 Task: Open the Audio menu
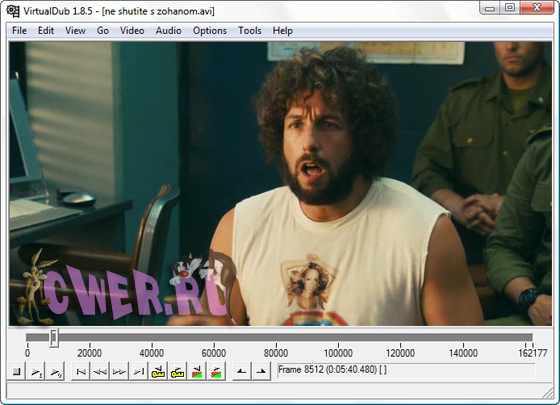coord(168,31)
